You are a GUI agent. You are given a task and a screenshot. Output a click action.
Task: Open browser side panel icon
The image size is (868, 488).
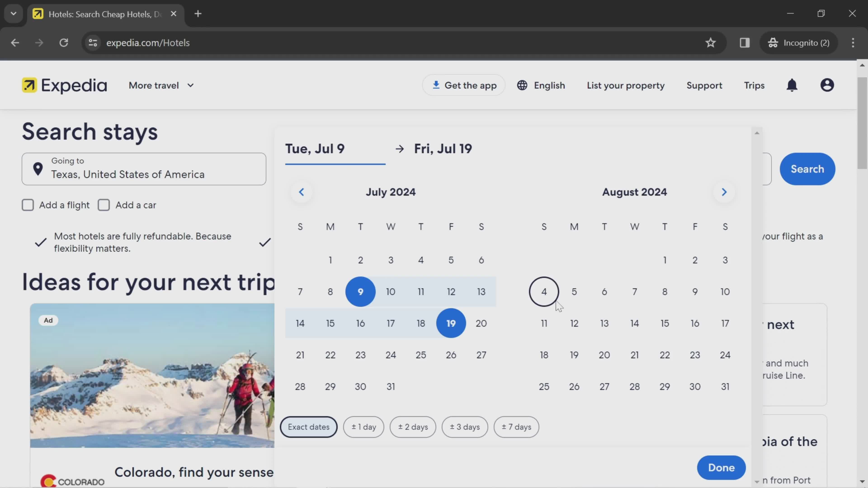coord(744,43)
